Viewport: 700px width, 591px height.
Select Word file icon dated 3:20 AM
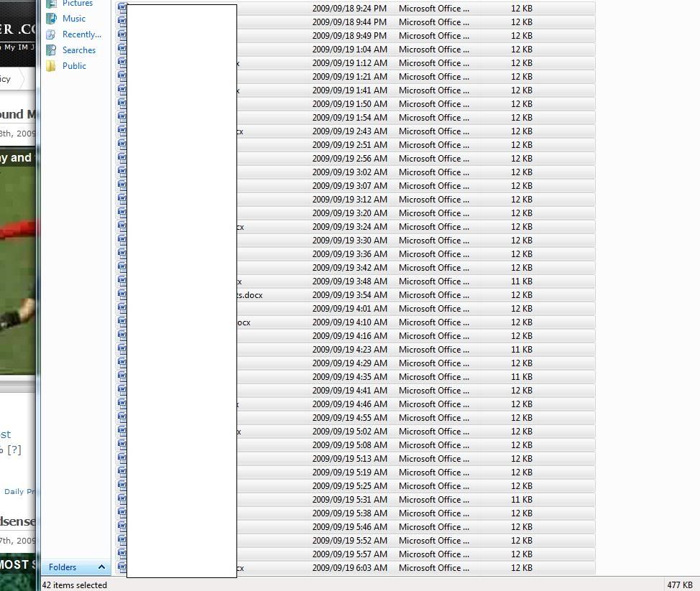[x=121, y=212]
